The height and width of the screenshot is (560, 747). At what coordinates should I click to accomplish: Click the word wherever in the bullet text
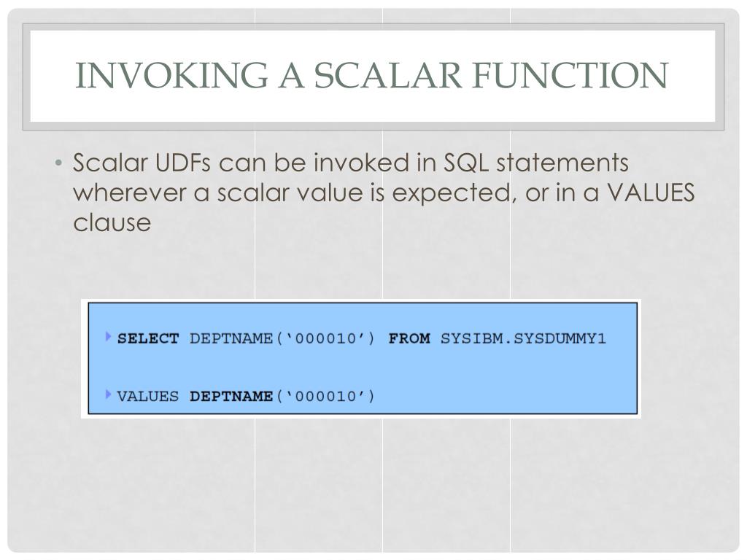click(x=129, y=192)
